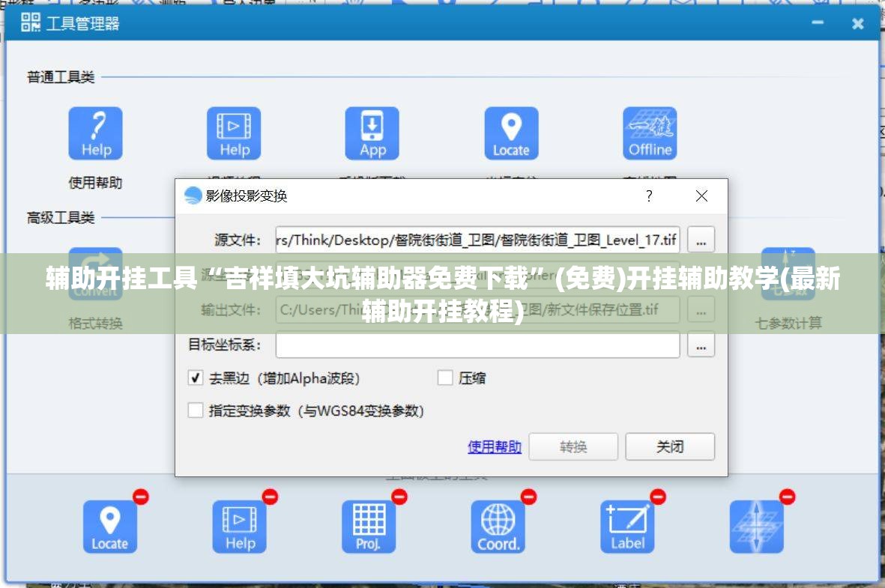Remove Proj. from bottom bar via red badge
Image resolution: width=885 pixels, height=588 pixels.
399,497
